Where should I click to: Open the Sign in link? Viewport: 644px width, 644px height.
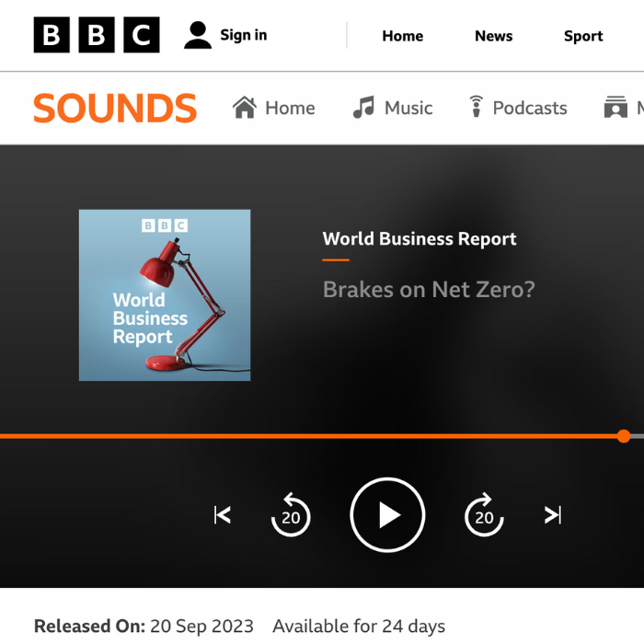point(244,35)
